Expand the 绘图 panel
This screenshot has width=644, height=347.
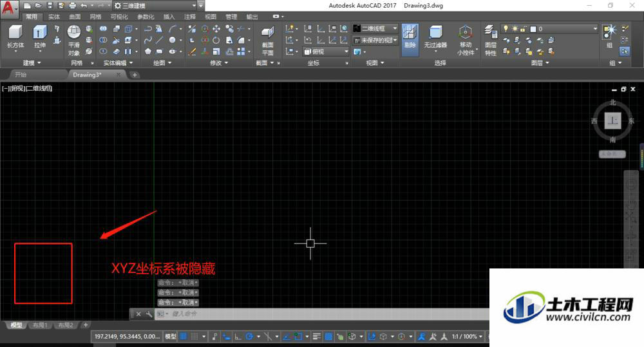[162, 63]
